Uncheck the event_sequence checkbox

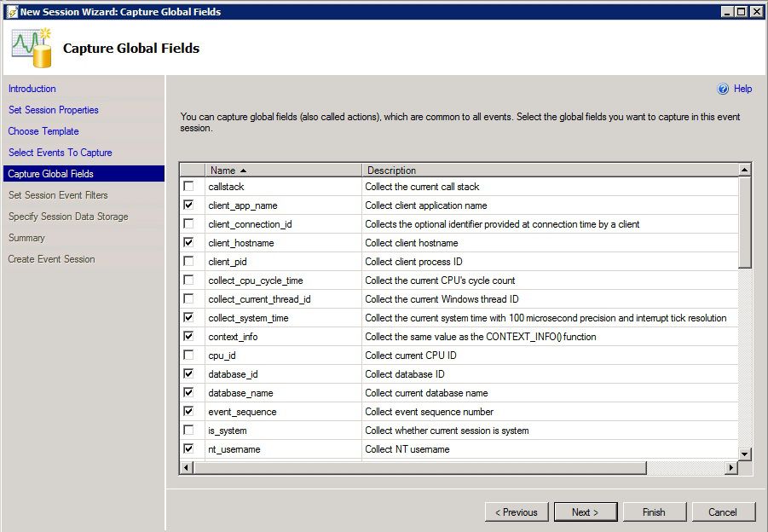tap(188, 411)
